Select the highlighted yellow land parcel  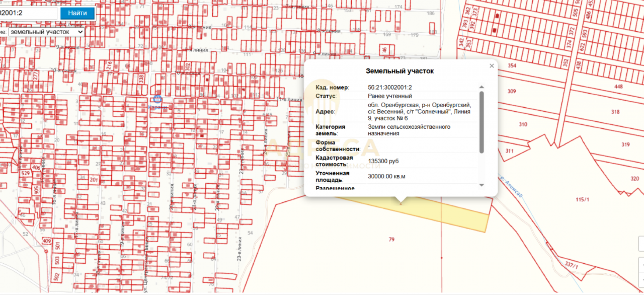tap(461, 217)
